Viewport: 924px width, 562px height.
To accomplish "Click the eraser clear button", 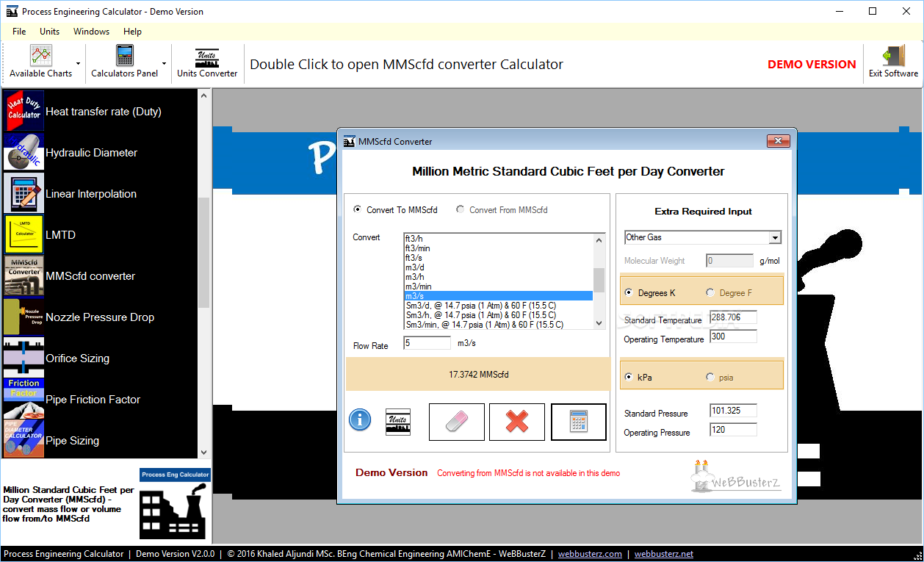I will [457, 422].
